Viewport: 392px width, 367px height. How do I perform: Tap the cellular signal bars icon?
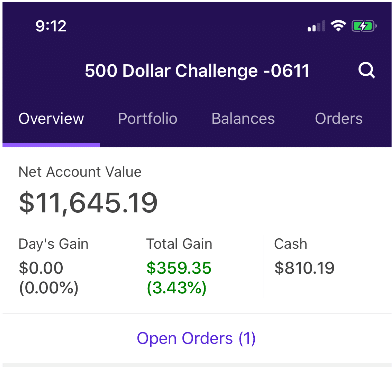point(316,26)
